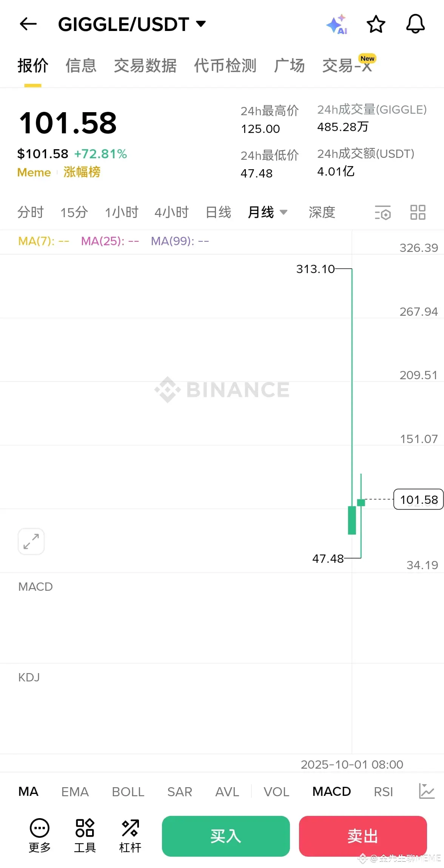Toggle the MACD indicator
Screen dimensions: 444x868
pyautogui.click(x=332, y=791)
